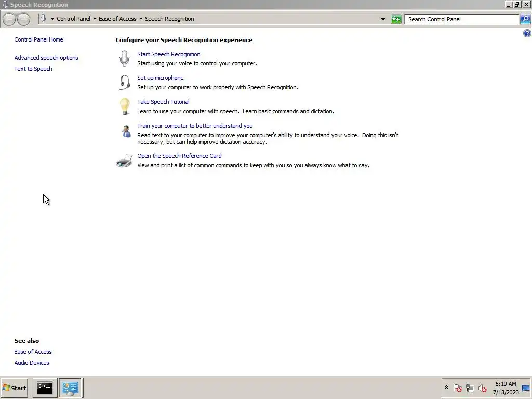532x399 pixels.
Task: Open the Speech Reference Card link
Action: tap(179, 156)
